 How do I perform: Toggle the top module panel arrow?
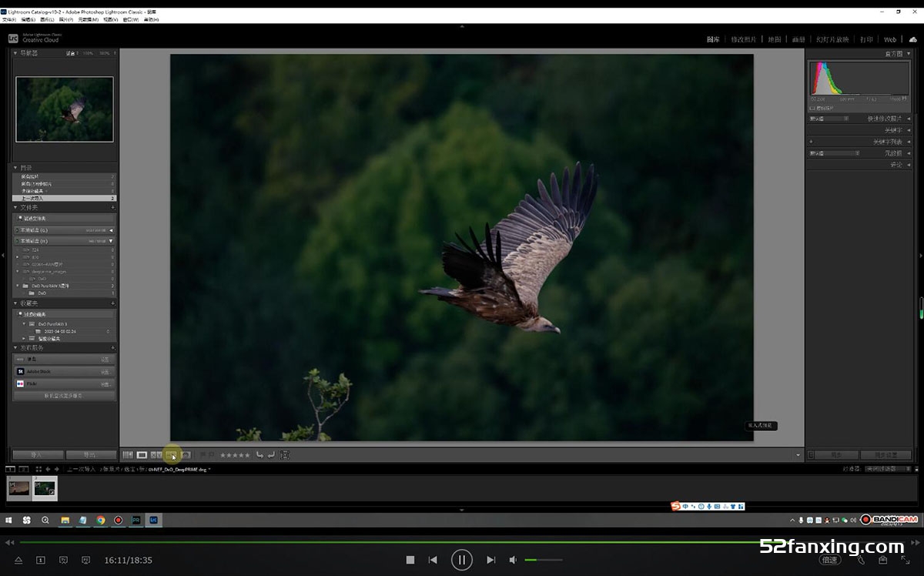pyautogui.click(x=462, y=27)
